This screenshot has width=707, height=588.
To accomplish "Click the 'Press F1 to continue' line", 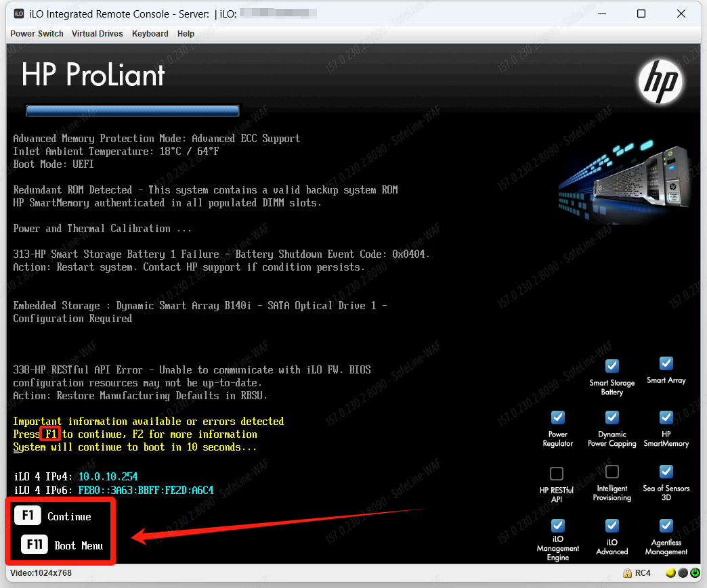I will (x=135, y=434).
